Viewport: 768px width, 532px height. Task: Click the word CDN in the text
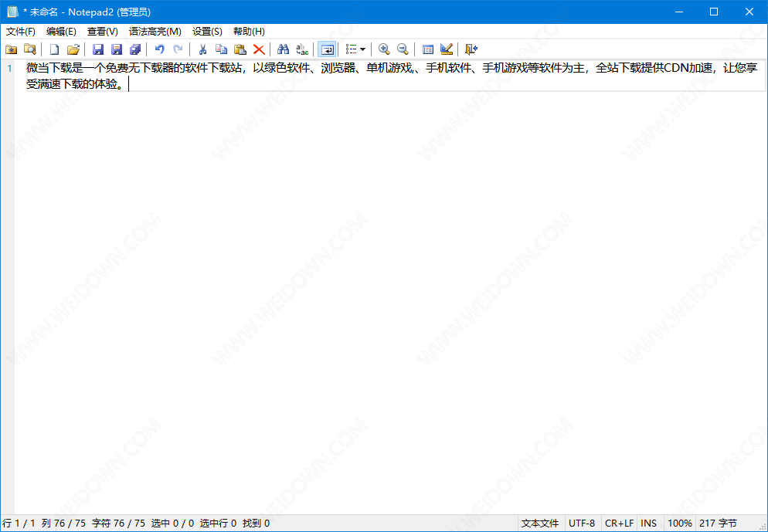tap(676, 68)
